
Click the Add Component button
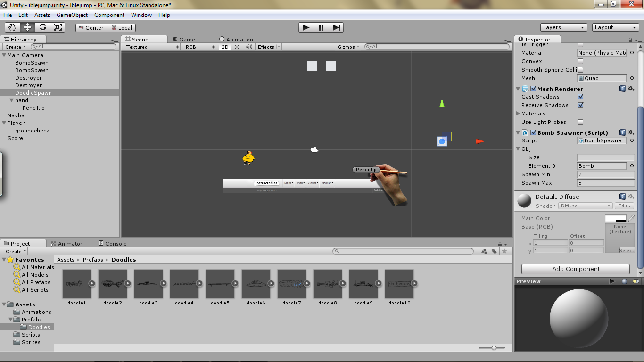[576, 269]
